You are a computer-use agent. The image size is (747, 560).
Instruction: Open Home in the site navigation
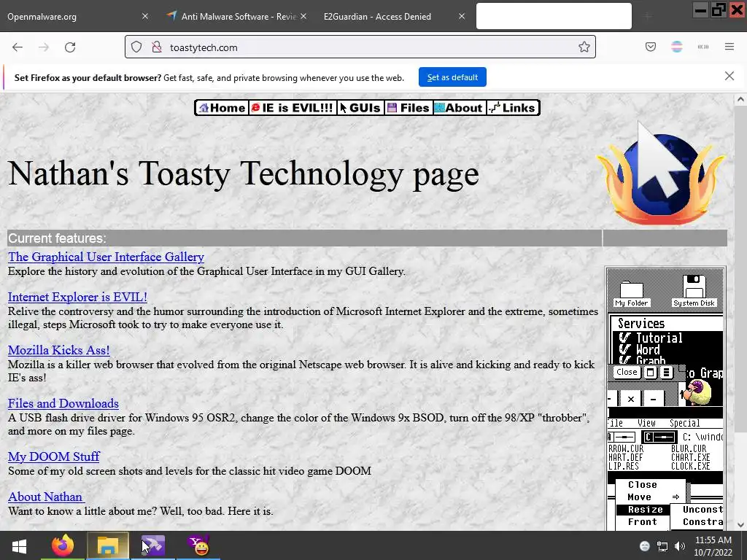click(x=222, y=108)
